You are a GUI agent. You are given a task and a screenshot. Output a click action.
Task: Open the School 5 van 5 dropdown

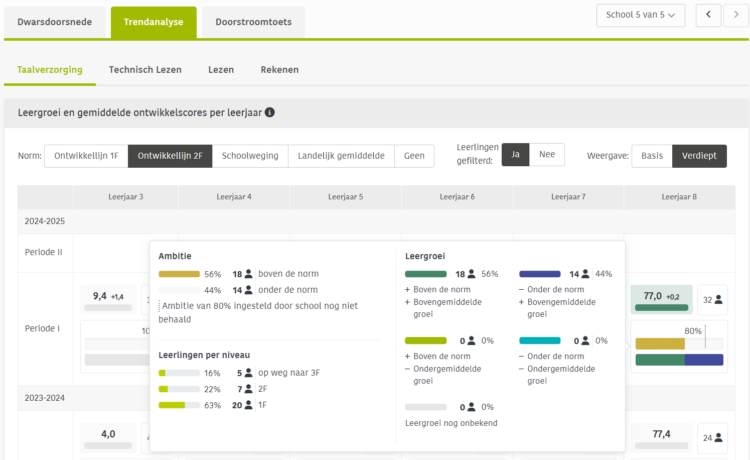[640, 15]
